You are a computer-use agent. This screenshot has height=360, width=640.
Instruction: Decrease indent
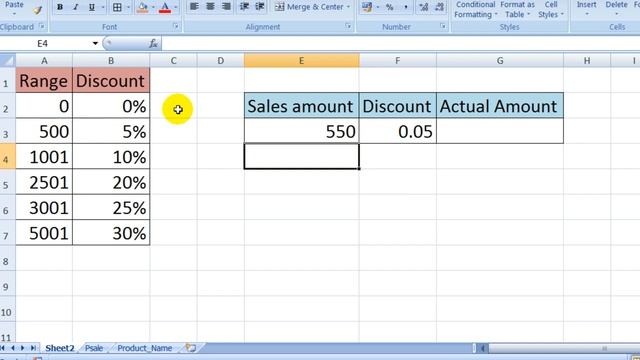[x=244, y=7]
